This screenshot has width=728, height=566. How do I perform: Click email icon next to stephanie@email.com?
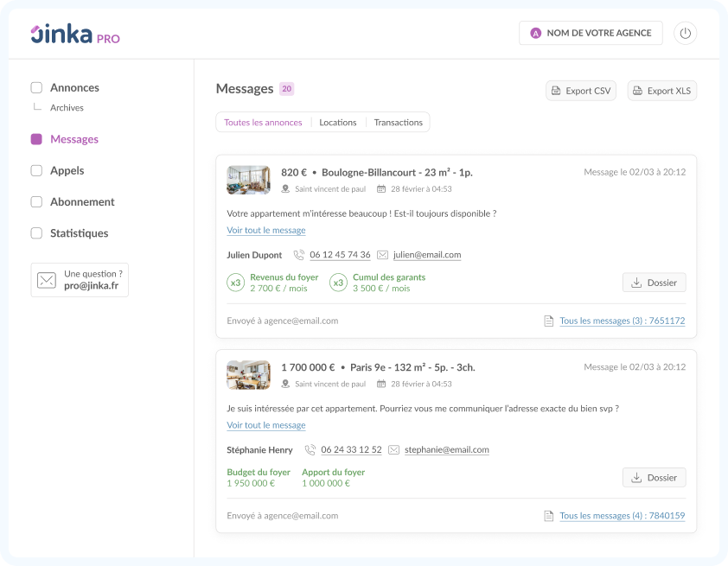[394, 450]
